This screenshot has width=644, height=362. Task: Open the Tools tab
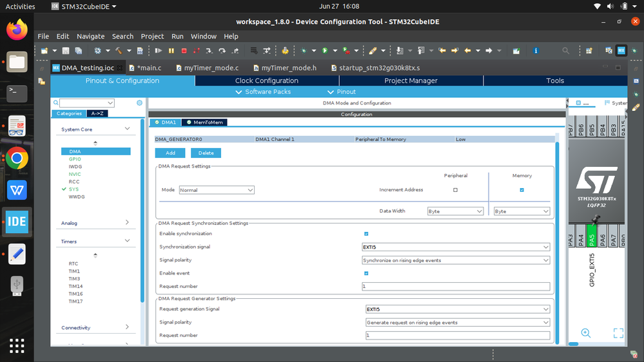(555, 81)
